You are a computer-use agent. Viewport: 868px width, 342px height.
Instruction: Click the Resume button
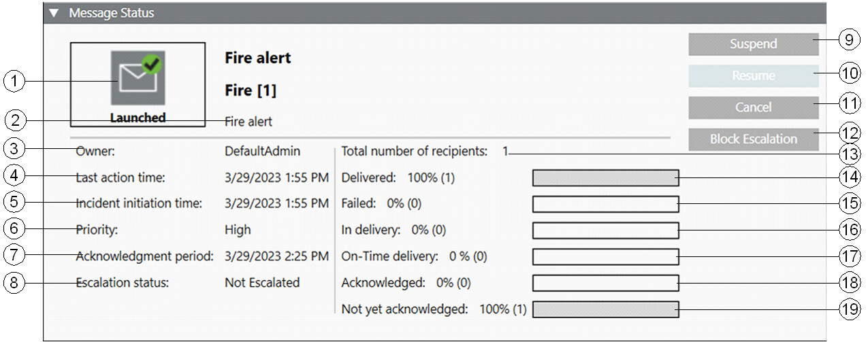point(753,76)
